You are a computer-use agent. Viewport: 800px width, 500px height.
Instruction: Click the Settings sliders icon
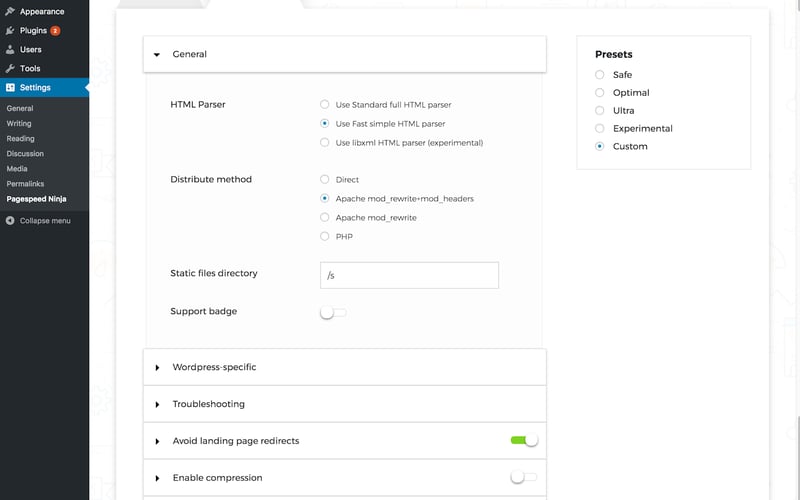pos(10,87)
